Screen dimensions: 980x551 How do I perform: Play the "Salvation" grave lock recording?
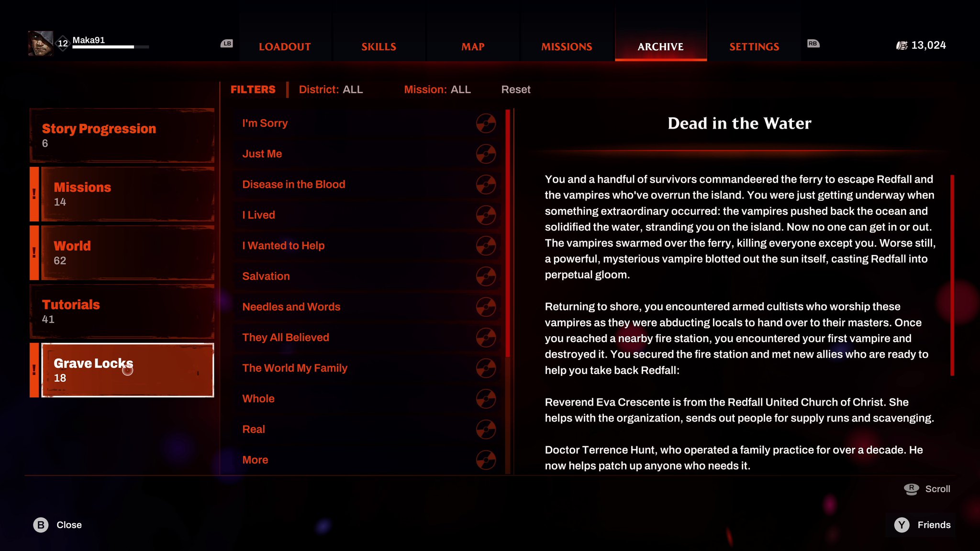click(x=486, y=276)
